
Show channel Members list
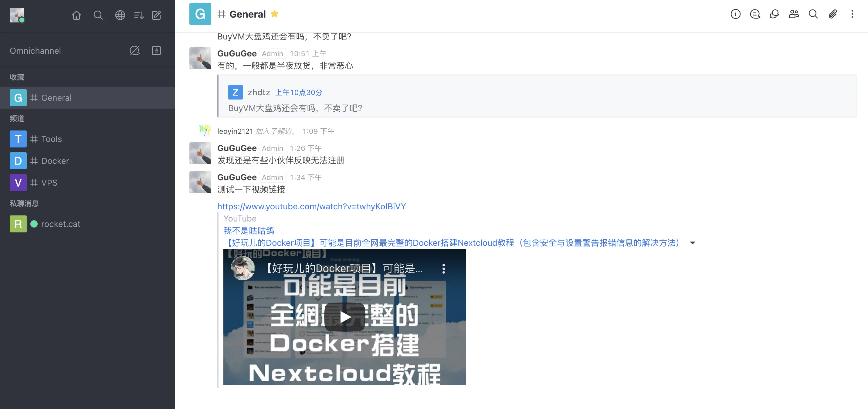pos(794,14)
